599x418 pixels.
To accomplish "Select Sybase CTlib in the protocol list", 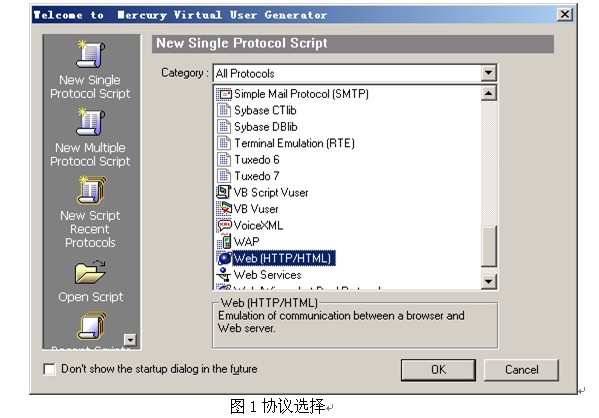I will (265, 110).
